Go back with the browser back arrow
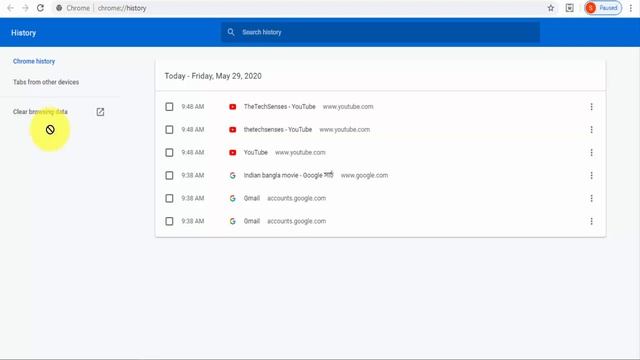 pos(11,8)
